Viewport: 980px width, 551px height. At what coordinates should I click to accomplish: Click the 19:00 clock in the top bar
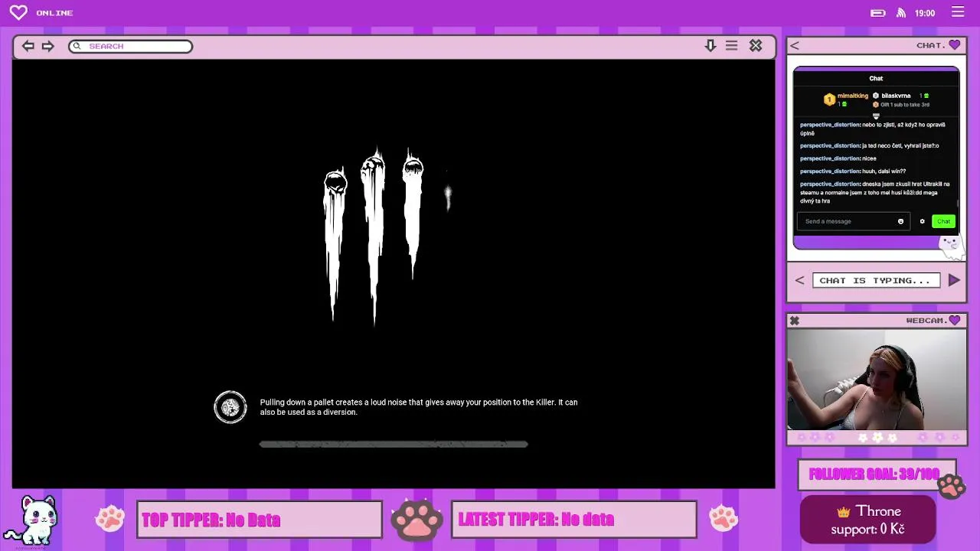(x=925, y=13)
